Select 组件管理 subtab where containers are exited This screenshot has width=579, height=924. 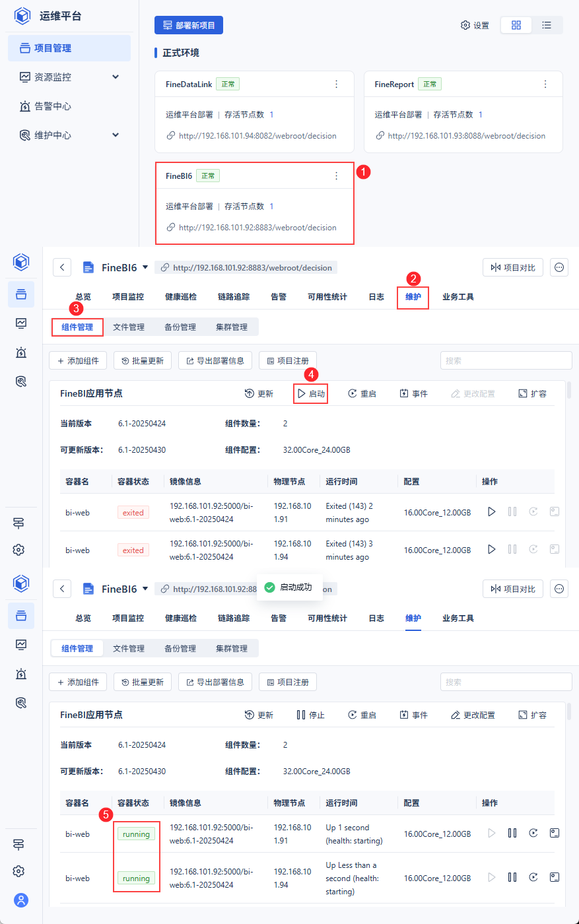[x=77, y=327]
